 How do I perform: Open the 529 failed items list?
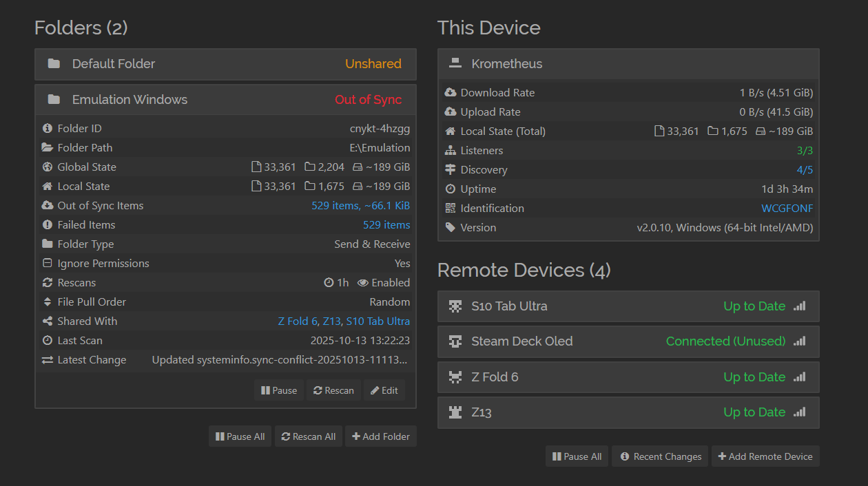(x=386, y=225)
